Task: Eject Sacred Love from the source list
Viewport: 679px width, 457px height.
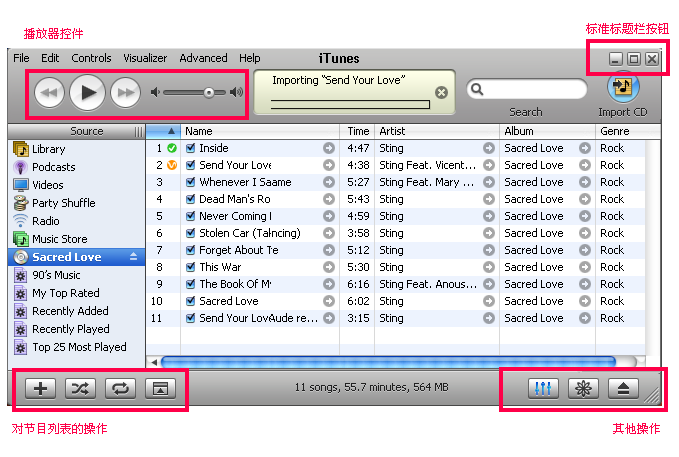Action: 134,257
